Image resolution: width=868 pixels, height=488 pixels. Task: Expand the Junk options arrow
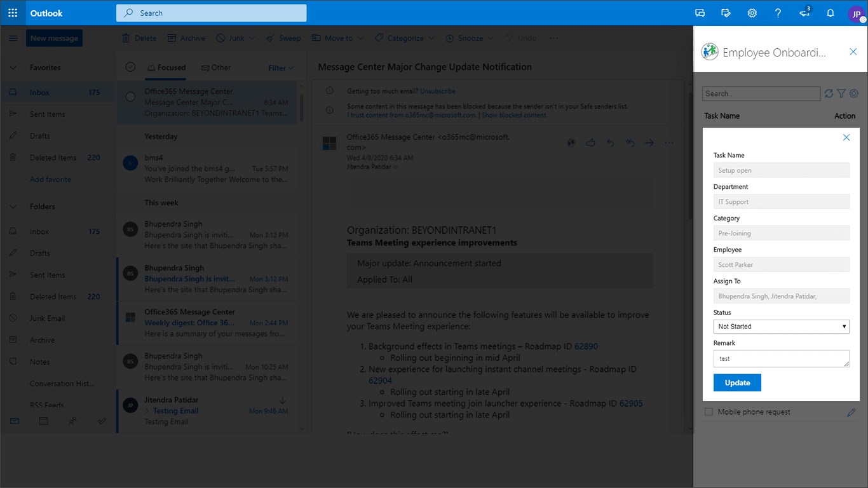252,38
